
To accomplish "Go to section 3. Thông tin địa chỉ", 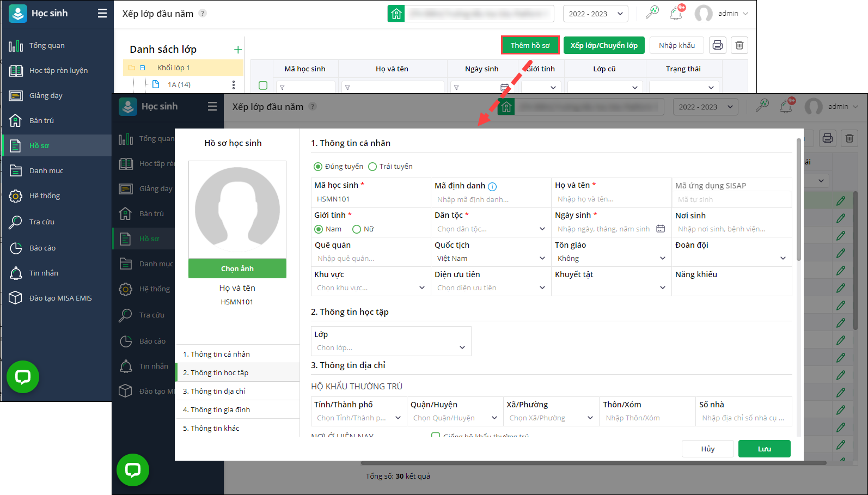I will pos(237,391).
